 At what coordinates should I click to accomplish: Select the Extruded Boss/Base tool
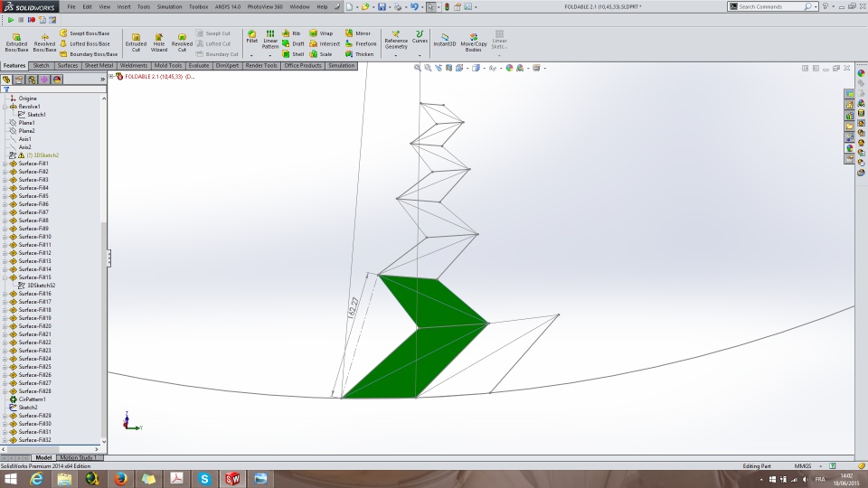coord(16,42)
